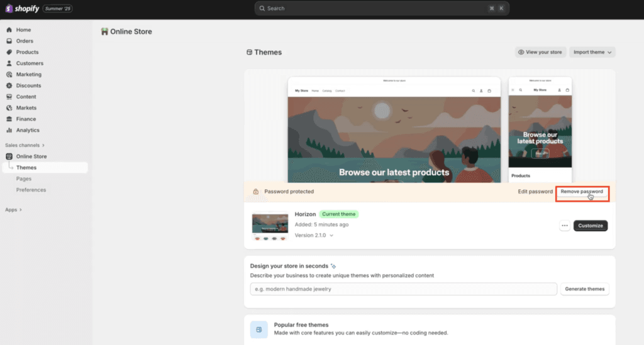Open Preferences under Online Store
This screenshot has width=644, height=345.
pos(31,190)
